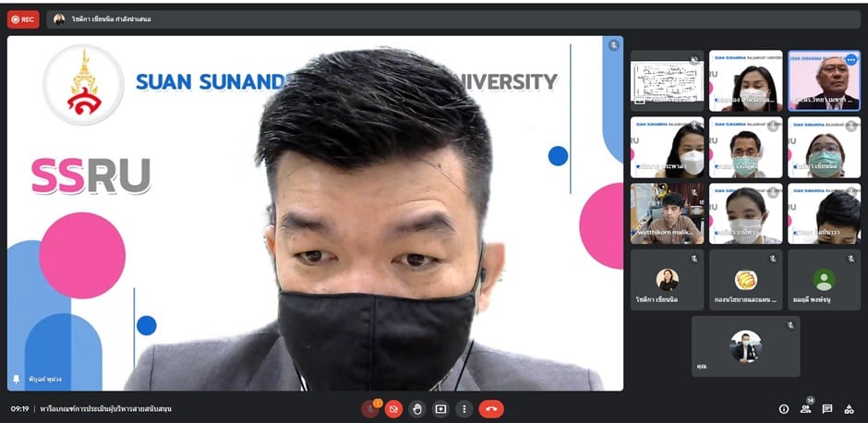The image size is (868, 423).
Task: Open the three-dot more options menu
Action: click(464, 409)
